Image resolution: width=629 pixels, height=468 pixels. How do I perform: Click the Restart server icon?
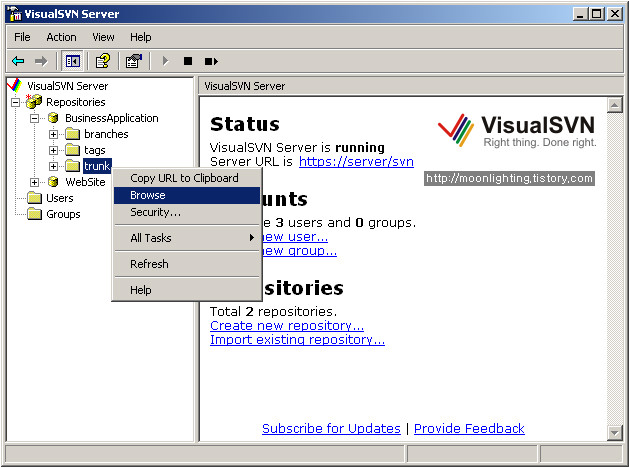[211, 61]
